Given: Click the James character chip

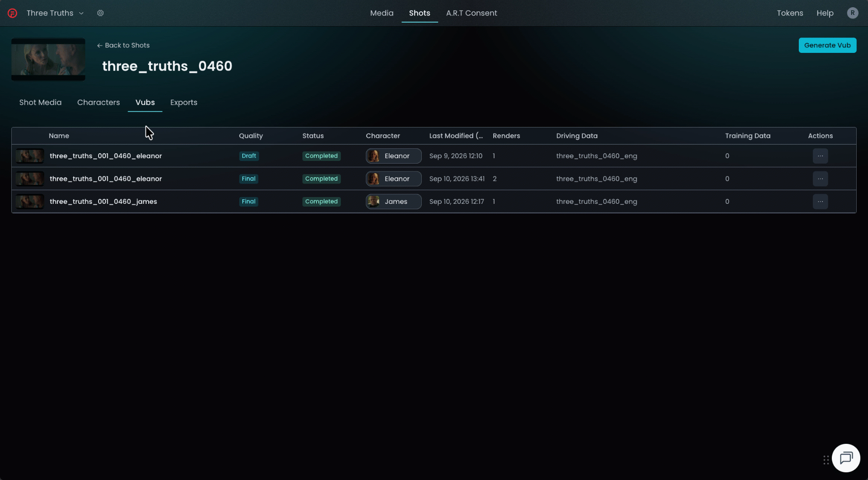Looking at the screenshot, I should [393, 202].
